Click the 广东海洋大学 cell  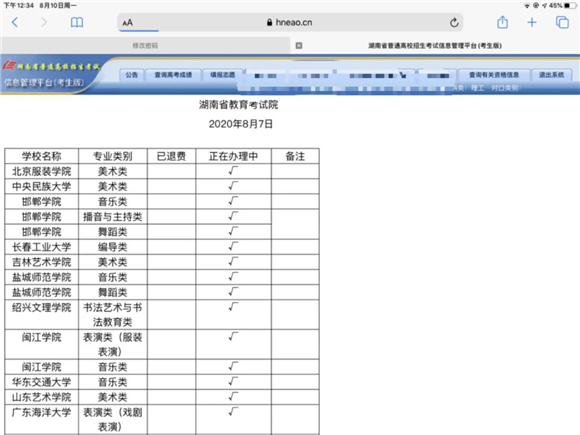[x=41, y=419]
